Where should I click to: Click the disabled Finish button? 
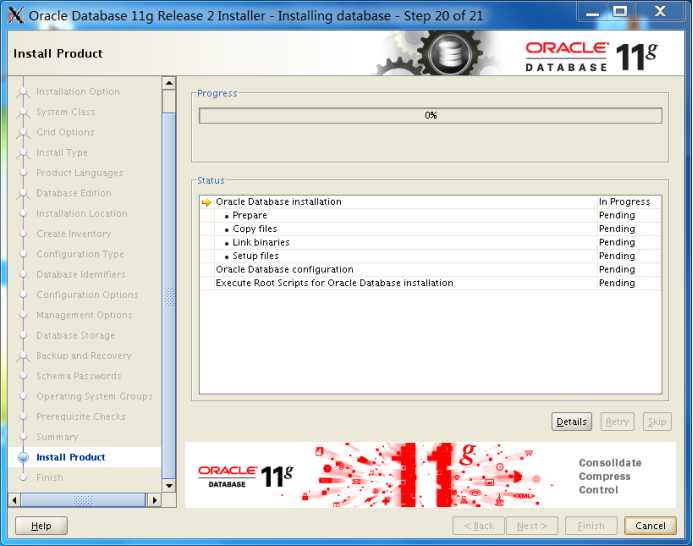coord(591,525)
